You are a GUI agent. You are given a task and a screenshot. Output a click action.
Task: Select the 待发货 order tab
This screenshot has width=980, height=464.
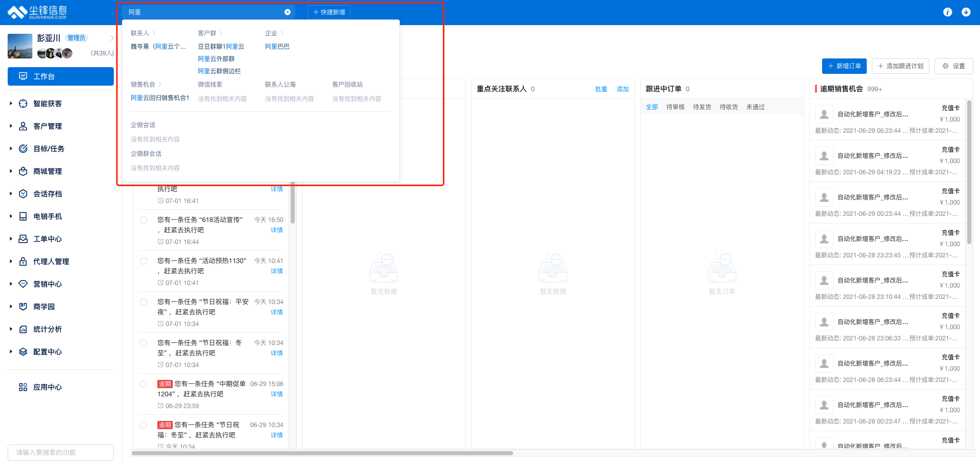point(702,107)
